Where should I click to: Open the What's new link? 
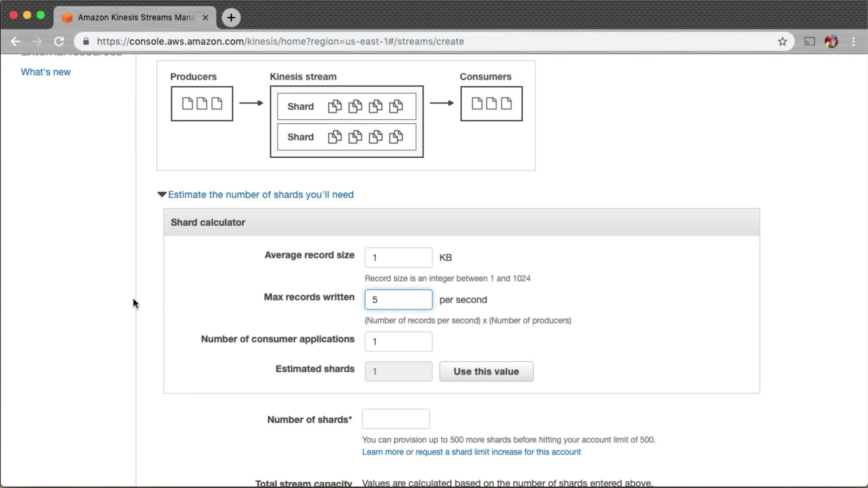point(46,72)
